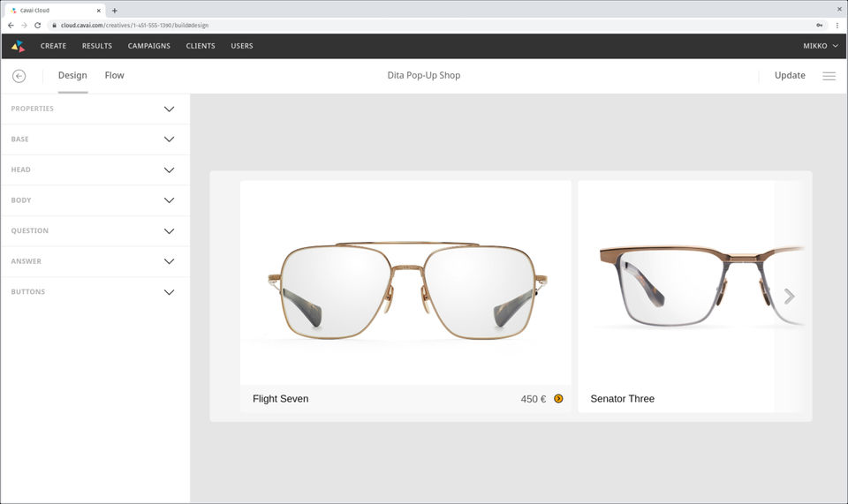848x504 pixels.
Task: Click browser back arrow
Action: pos(11,25)
